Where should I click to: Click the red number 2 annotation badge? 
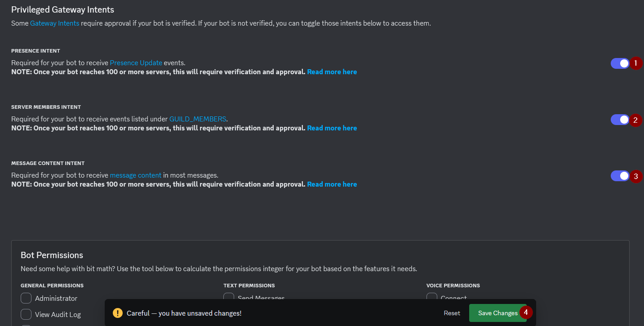click(635, 120)
